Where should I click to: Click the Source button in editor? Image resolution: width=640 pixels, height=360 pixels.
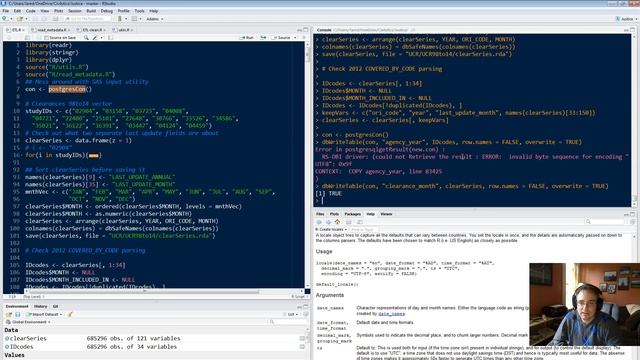282,38
